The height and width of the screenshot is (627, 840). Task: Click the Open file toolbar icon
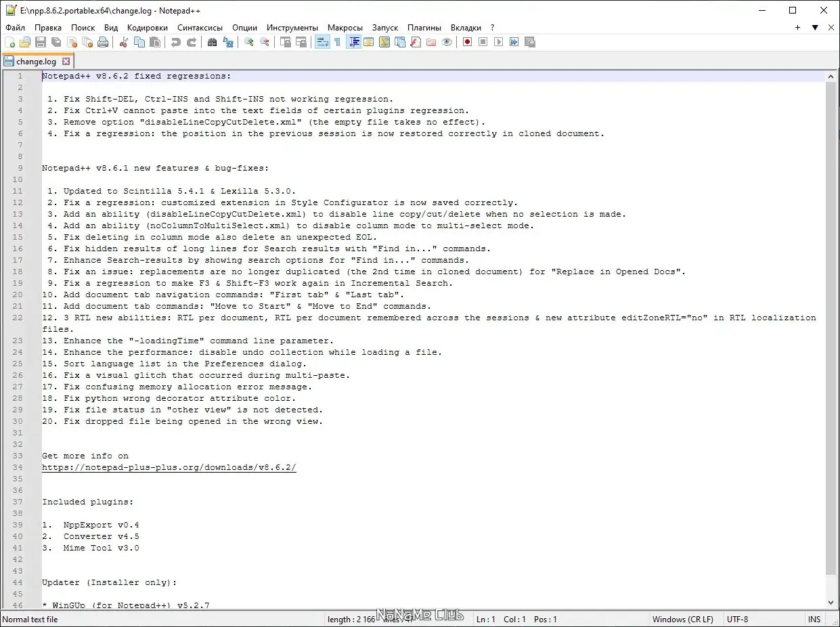25,42
